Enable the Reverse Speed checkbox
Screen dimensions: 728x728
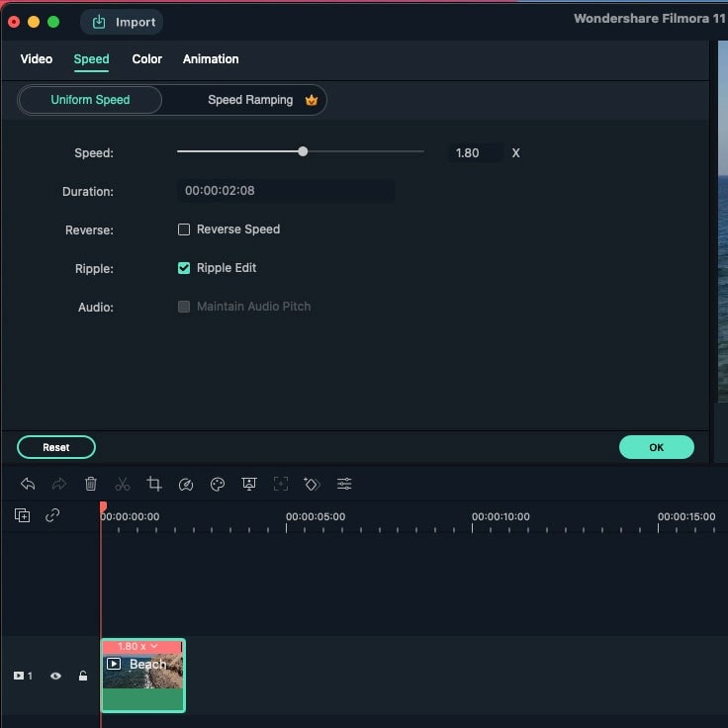(x=184, y=229)
